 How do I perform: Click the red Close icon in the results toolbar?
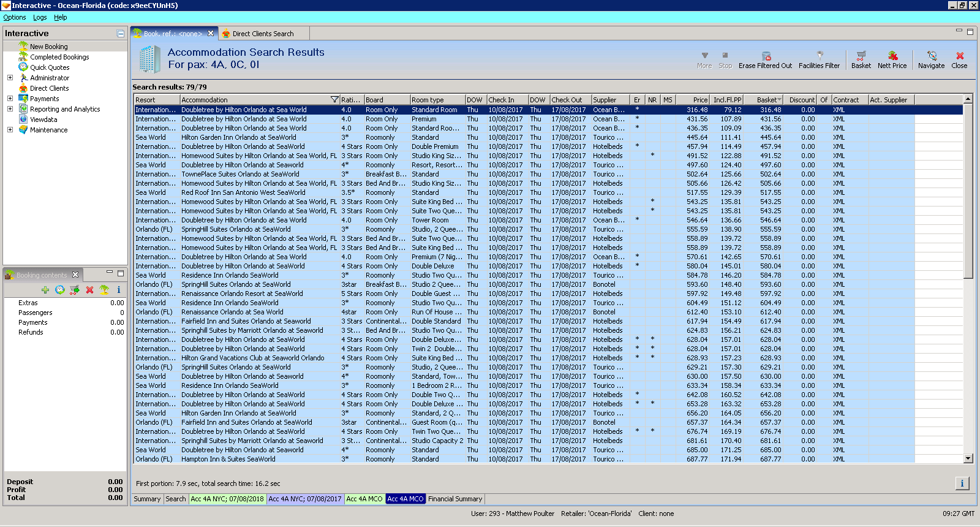pyautogui.click(x=960, y=56)
